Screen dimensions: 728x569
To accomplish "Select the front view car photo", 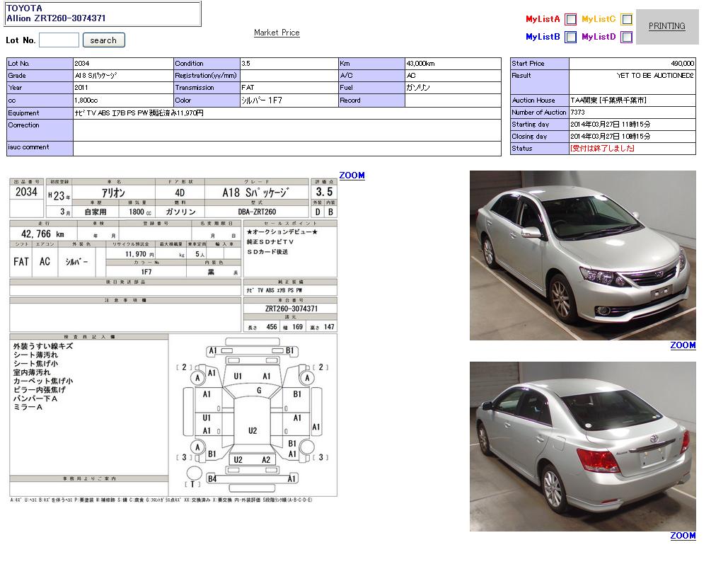I will [582, 255].
